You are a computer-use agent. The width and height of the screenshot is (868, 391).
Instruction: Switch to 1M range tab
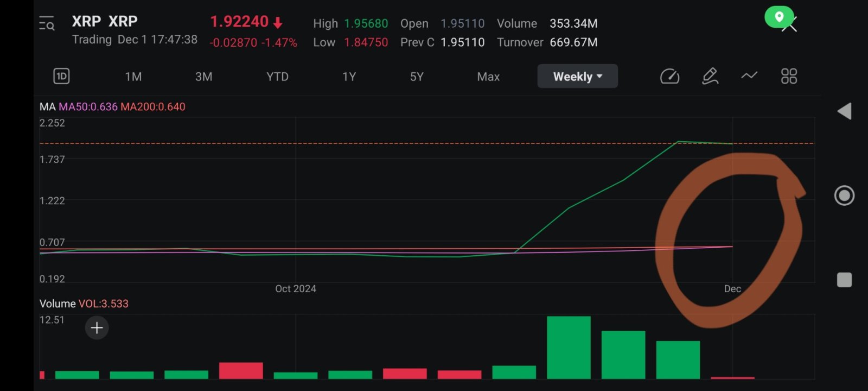click(133, 77)
